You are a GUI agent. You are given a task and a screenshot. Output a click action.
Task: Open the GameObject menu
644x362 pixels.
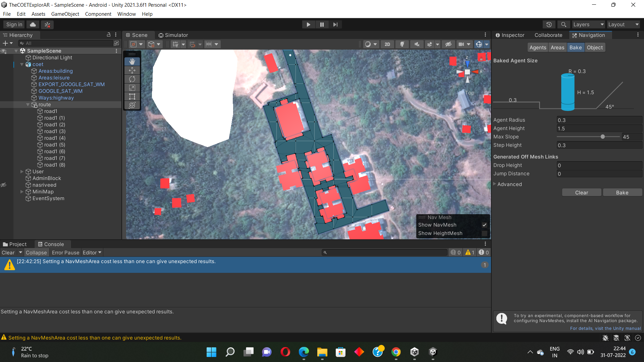click(65, 14)
